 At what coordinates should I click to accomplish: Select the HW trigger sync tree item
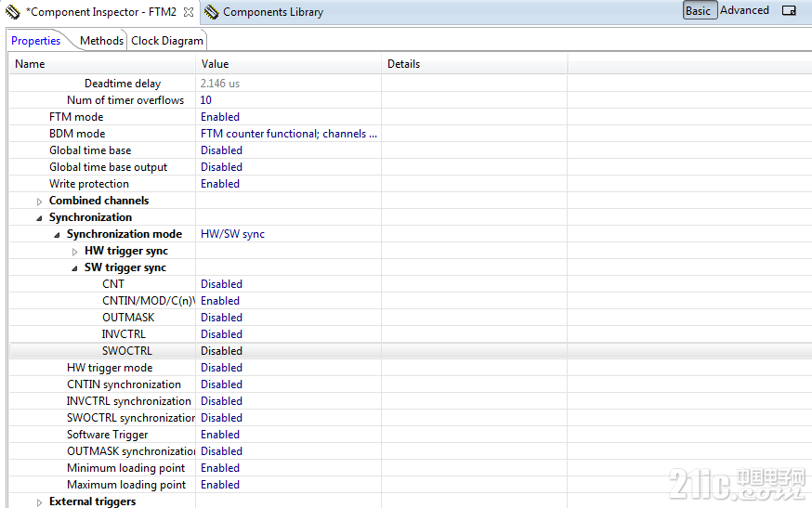point(126,251)
